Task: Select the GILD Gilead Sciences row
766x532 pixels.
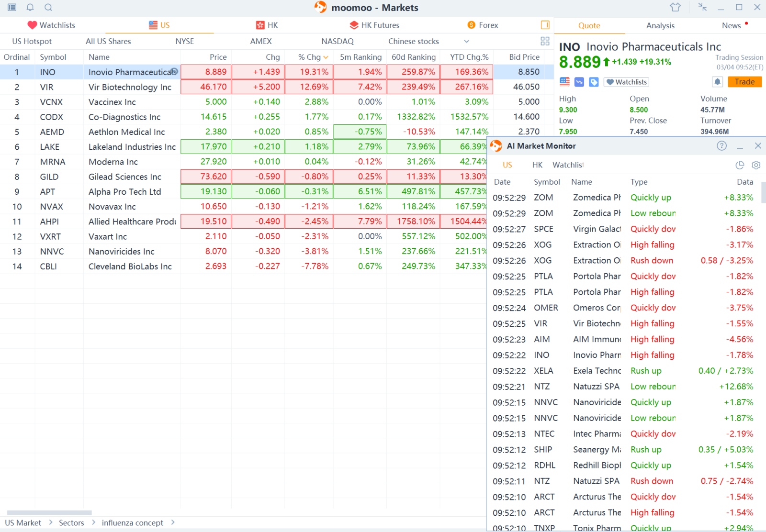Action: (x=243, y=177)
